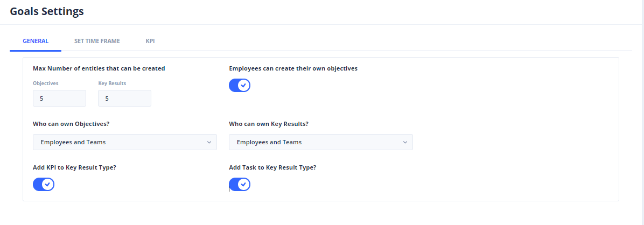The image size is (644, 225).
Task: Click the Employees can create objectives label
Action: click(293, 68)
